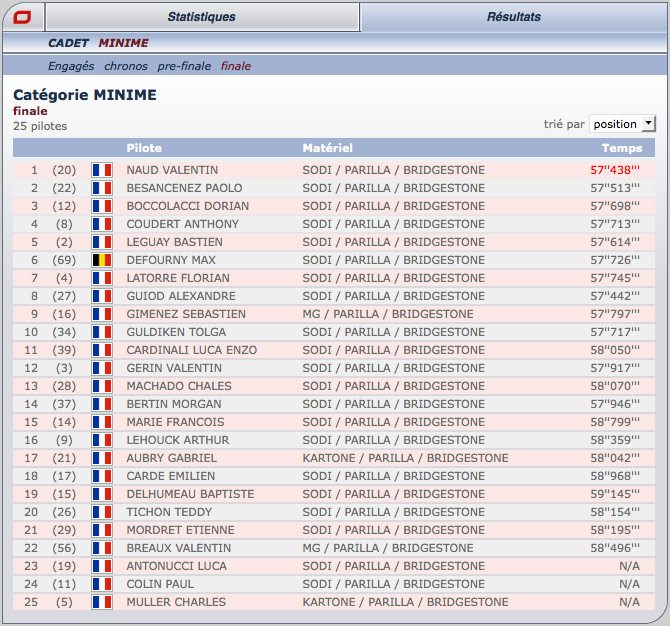Click the French flag next to GIMENEZ SEBASTIEN

[x=102, y=314]
